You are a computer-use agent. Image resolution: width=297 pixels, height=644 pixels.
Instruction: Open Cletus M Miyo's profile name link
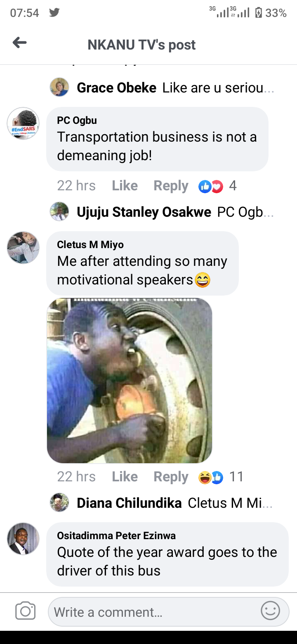90,245
